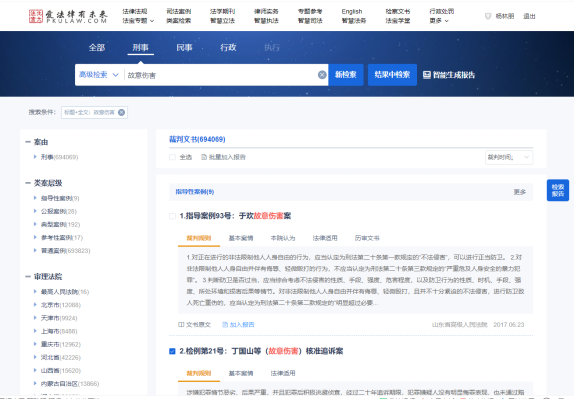This screenshot has height=399, width=574.
Task: Expand 刑事(694069) tree node
Action: (35, 157)
